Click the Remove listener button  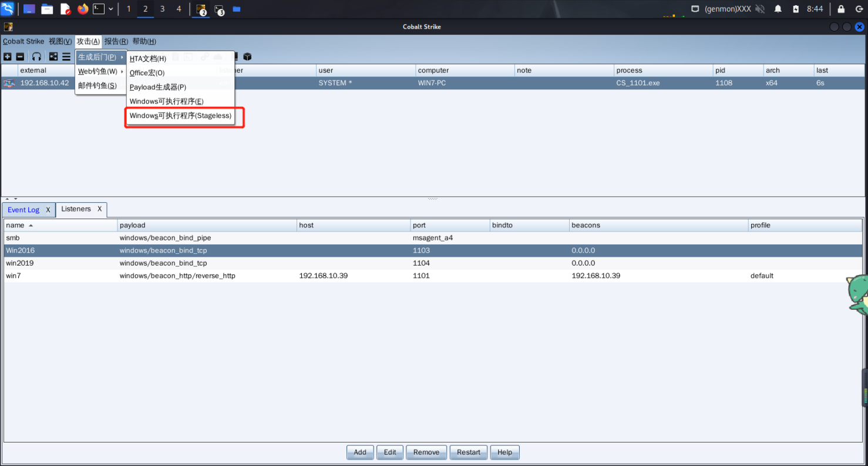point(426,452)
